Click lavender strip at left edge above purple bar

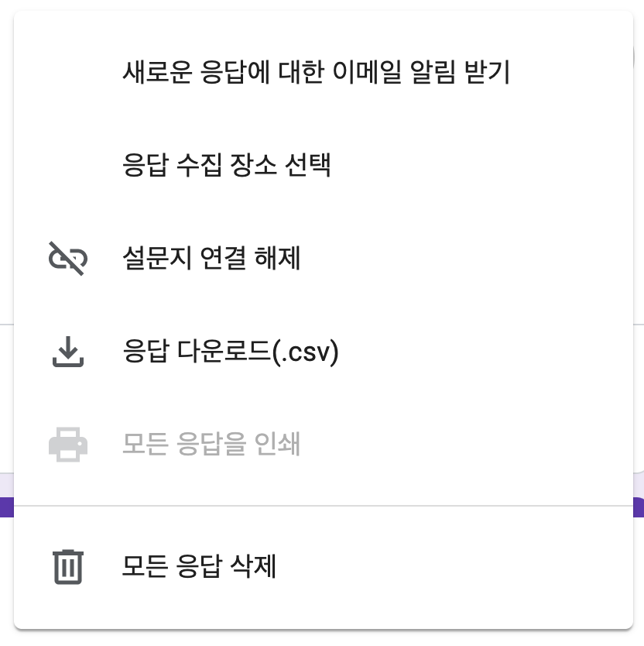coord(7,485)
